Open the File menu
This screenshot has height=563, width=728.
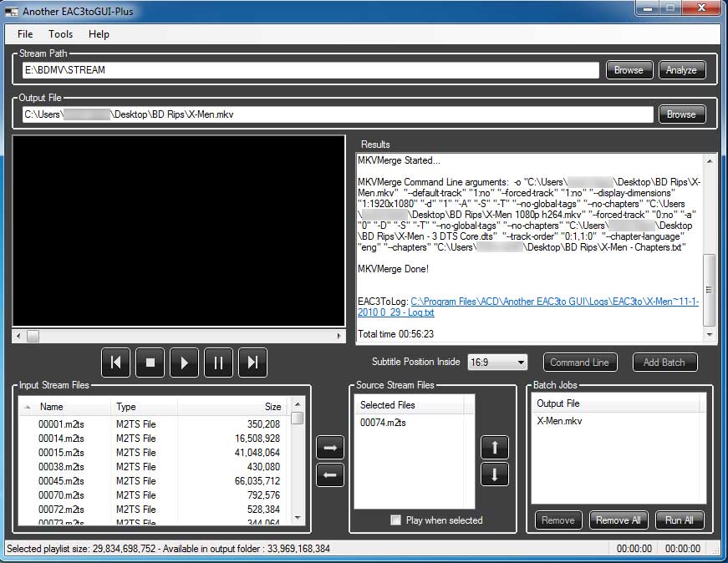tap(25, 34)
